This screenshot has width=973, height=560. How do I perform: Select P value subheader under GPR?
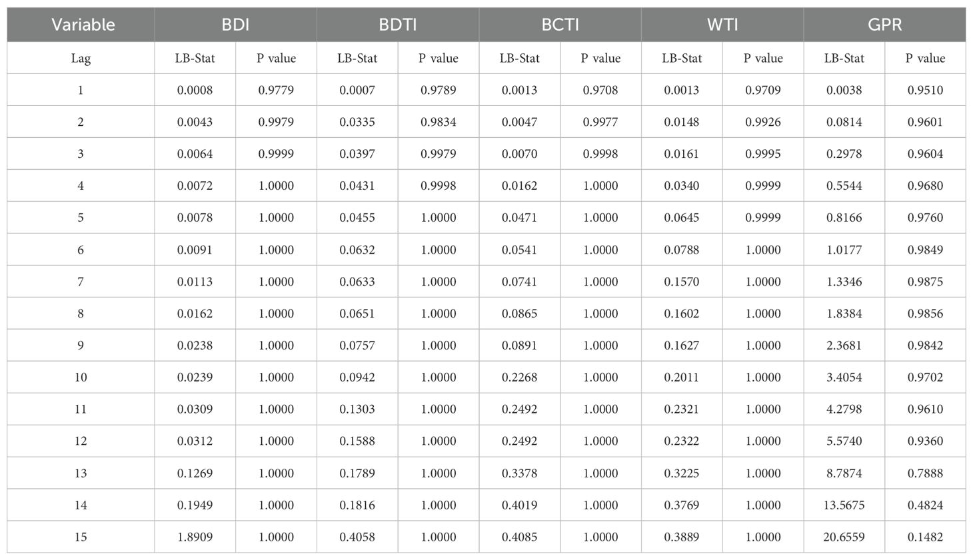925,58
